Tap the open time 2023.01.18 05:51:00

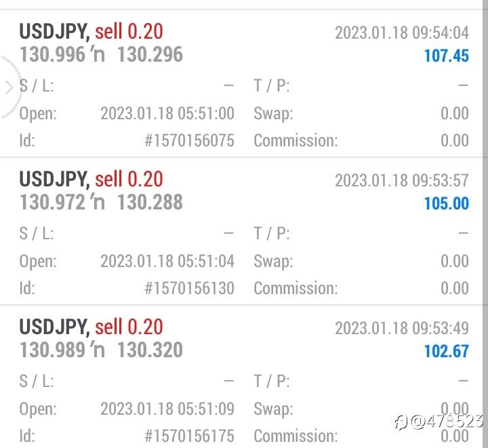click(x=167, y=113)
